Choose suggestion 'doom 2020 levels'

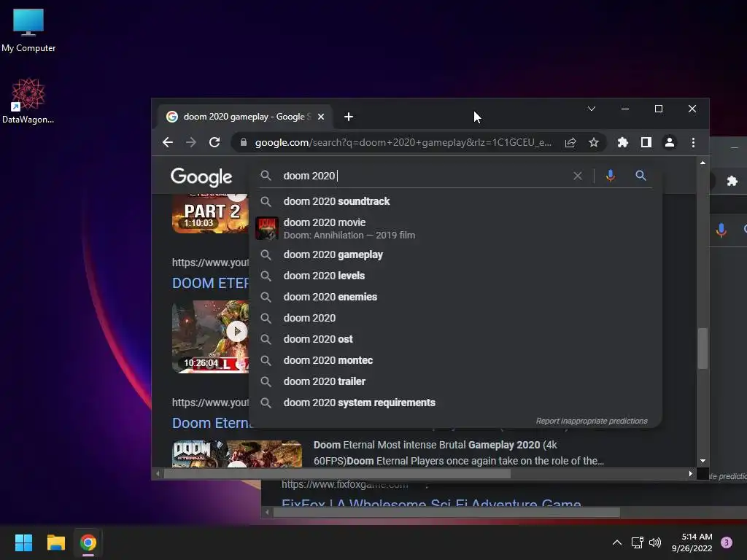tap(455, 276)
